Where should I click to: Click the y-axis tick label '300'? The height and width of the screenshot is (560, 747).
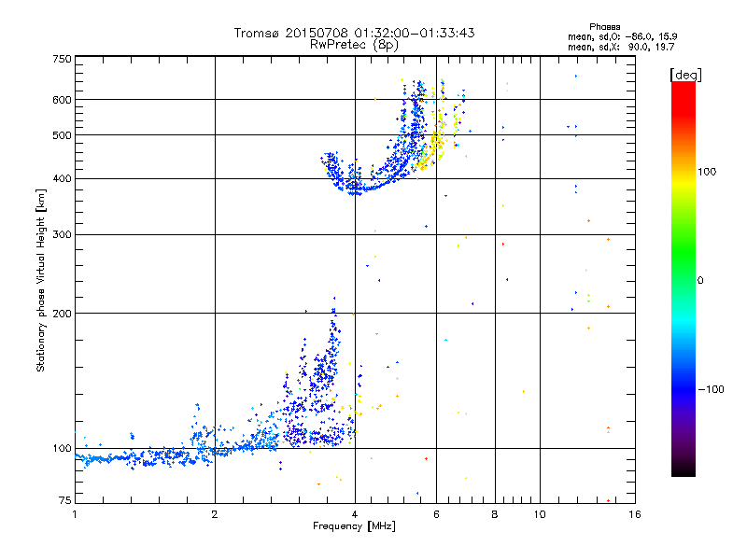[x=62, y=234]
